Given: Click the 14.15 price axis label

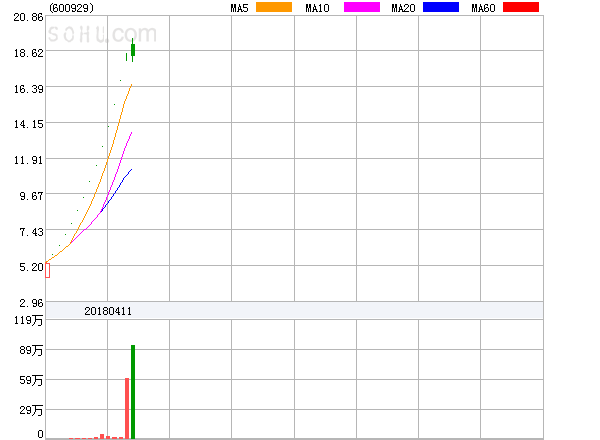Looking at the screenshot, I should 28,124.
